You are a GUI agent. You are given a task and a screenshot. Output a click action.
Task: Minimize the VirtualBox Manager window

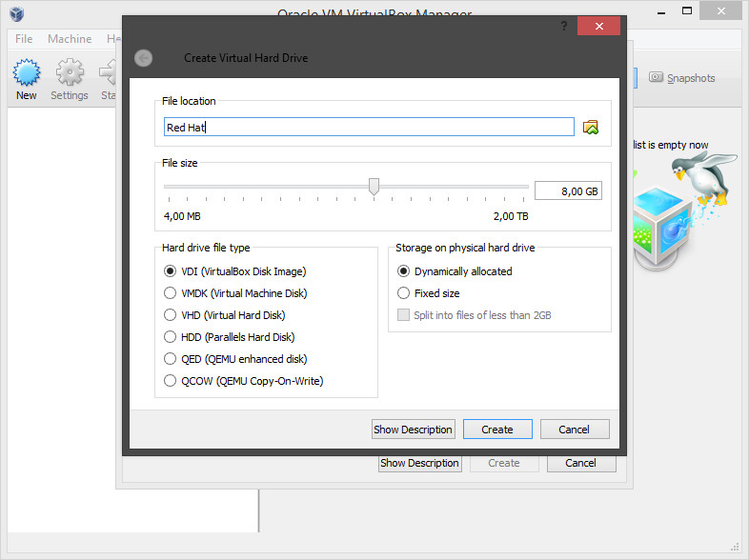tap(661, 11)
